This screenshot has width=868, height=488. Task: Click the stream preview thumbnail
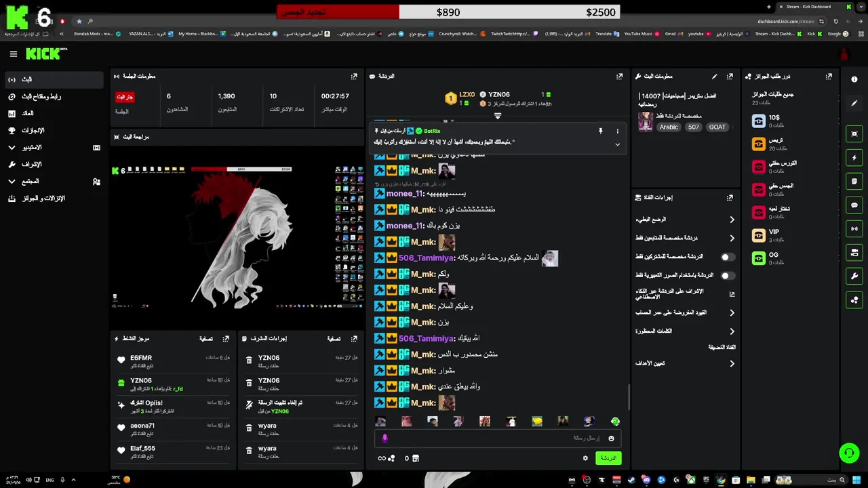(x=237, y=237)
